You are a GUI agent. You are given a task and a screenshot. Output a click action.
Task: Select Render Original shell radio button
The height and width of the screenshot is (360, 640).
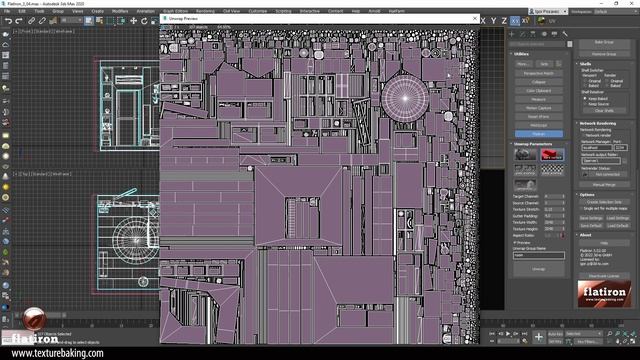(x=607, y=81)
